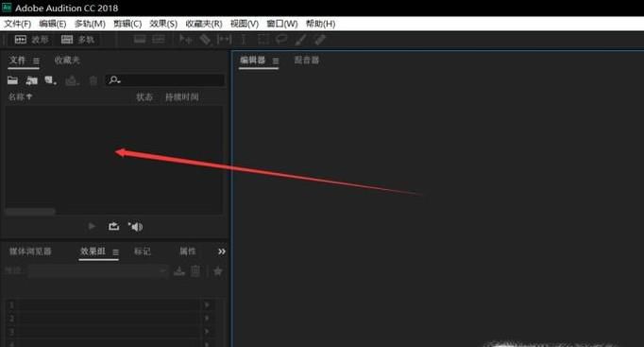Click the trash Close Files icon

(x=93, y=80)
